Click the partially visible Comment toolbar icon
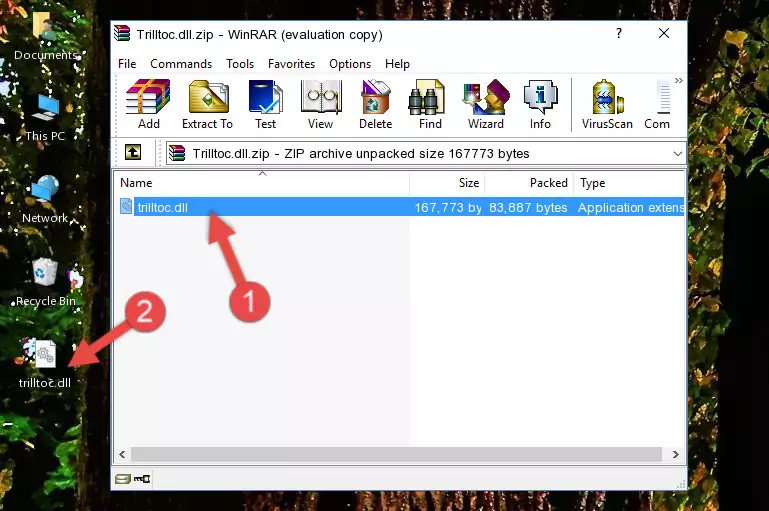This screenshot has height=511, width=769. [658, 104]
